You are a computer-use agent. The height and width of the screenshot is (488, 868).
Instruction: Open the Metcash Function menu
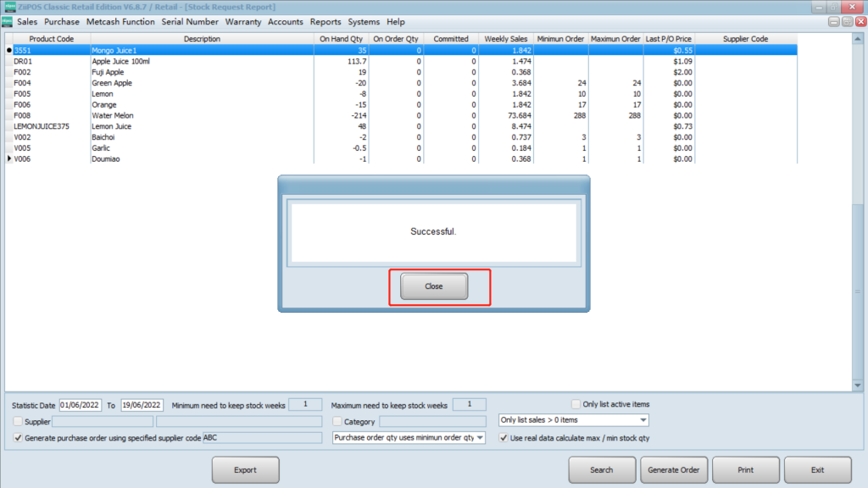pos(120,22)
